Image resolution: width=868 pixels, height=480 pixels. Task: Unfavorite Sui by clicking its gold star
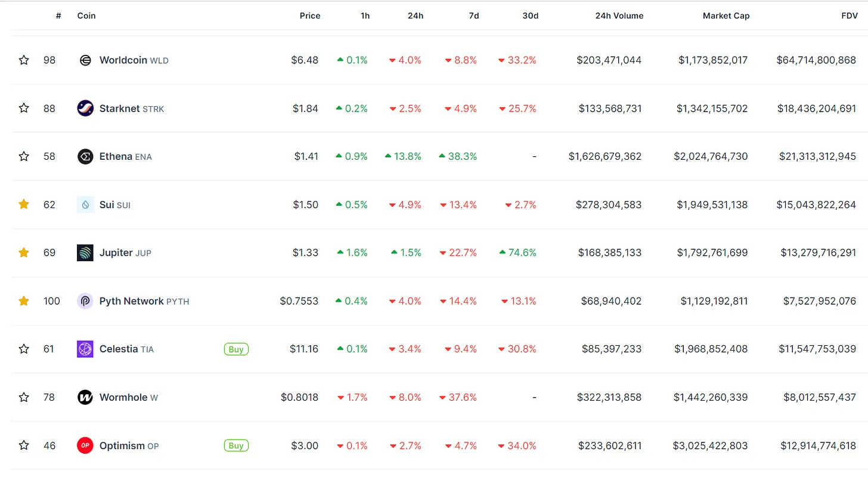[x=24, y=205]
